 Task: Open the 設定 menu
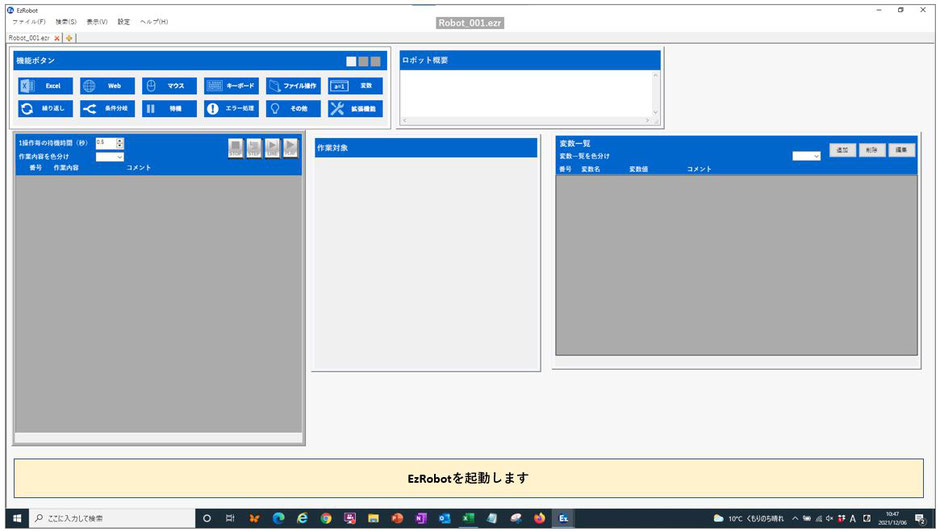pos(123,22)
